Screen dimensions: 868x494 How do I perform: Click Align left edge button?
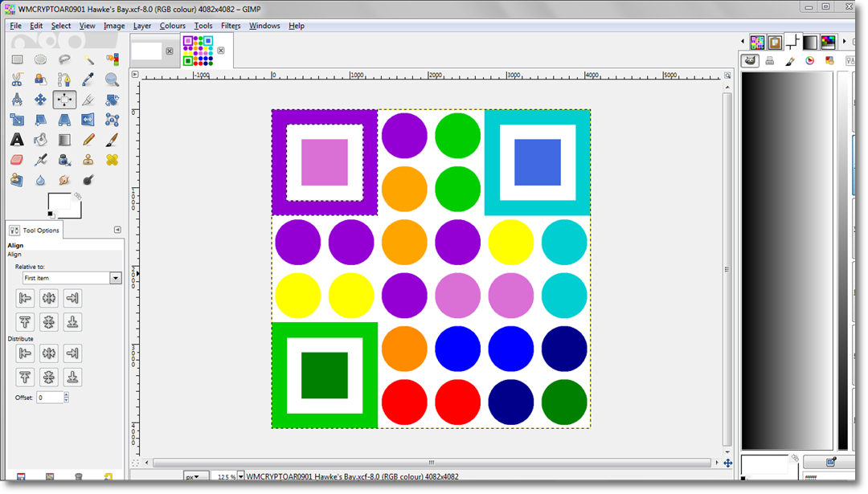pos(25,298)
